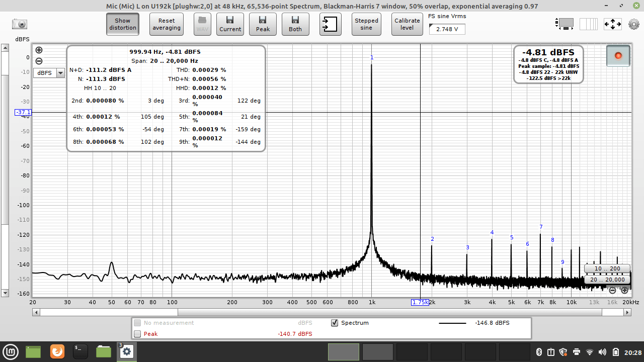Zoom out horizontal axis minus icon
Image resolution: width=644 pixels, height=362 pixels.
612,290
